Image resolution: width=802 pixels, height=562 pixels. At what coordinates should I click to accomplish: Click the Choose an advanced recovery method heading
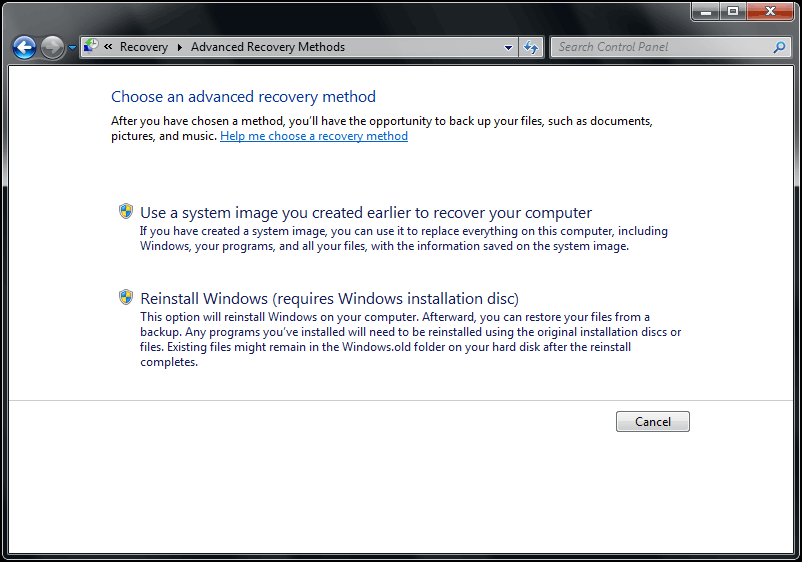(243, 97)
